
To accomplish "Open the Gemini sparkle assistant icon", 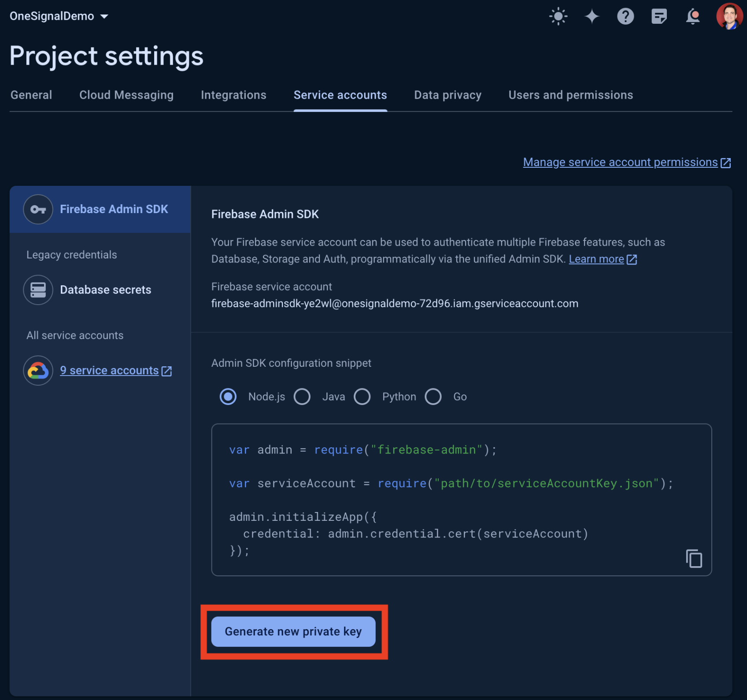I will click(x=592, y=17).
